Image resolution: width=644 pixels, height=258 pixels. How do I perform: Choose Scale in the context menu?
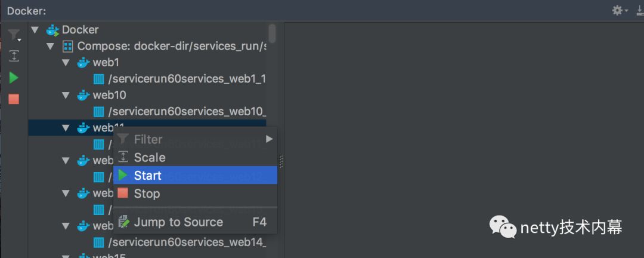pos(195,157)
